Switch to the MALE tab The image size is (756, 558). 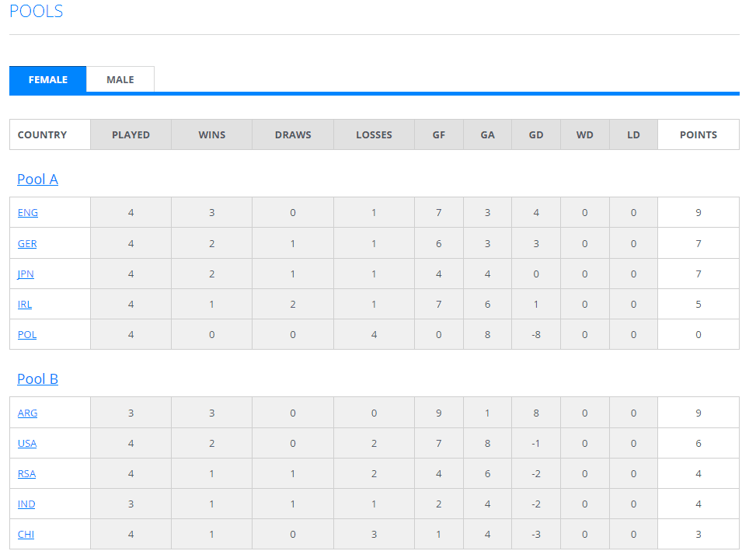120,79
